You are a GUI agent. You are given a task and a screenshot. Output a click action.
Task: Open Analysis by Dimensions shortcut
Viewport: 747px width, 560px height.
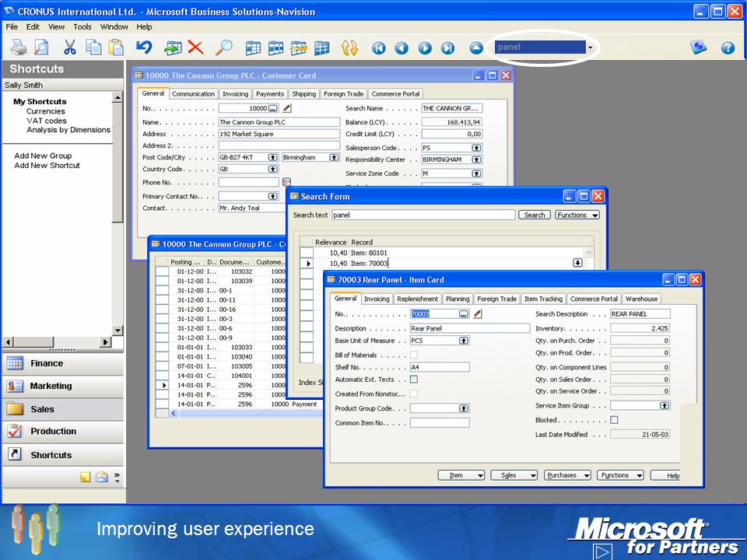point(68,130)
